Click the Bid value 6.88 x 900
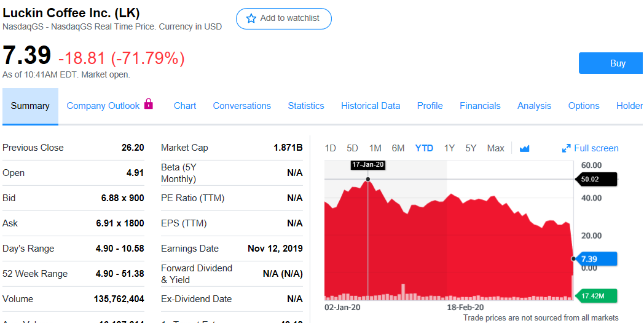Image resolution: width=644 pixels, height=323 pixels. [122, 198]
